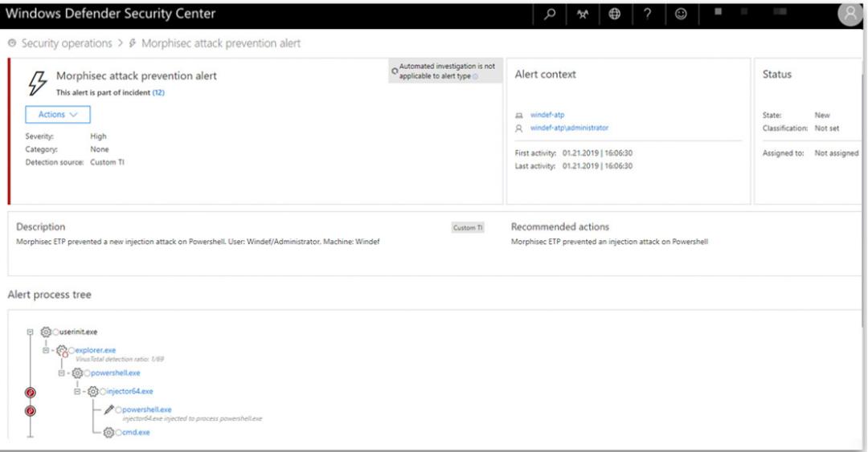Go to Security operations breadcrumb

pyautogui.click(x=67, y=43)
